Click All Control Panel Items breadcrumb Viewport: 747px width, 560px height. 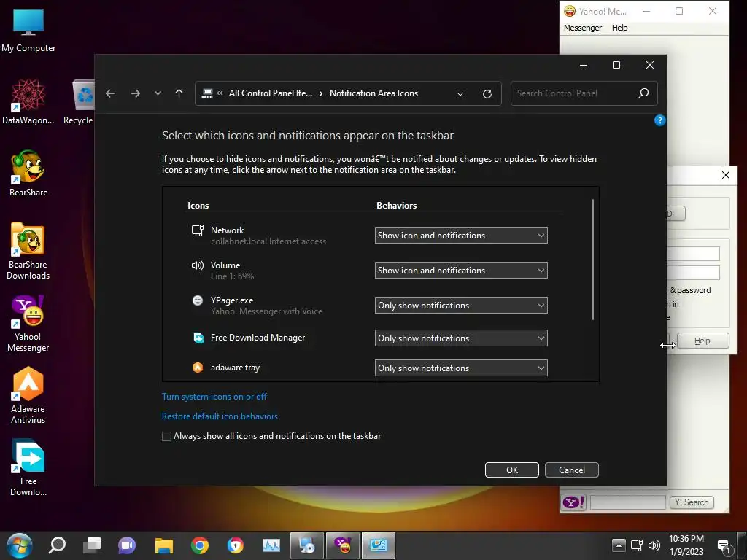click(270, 93)
